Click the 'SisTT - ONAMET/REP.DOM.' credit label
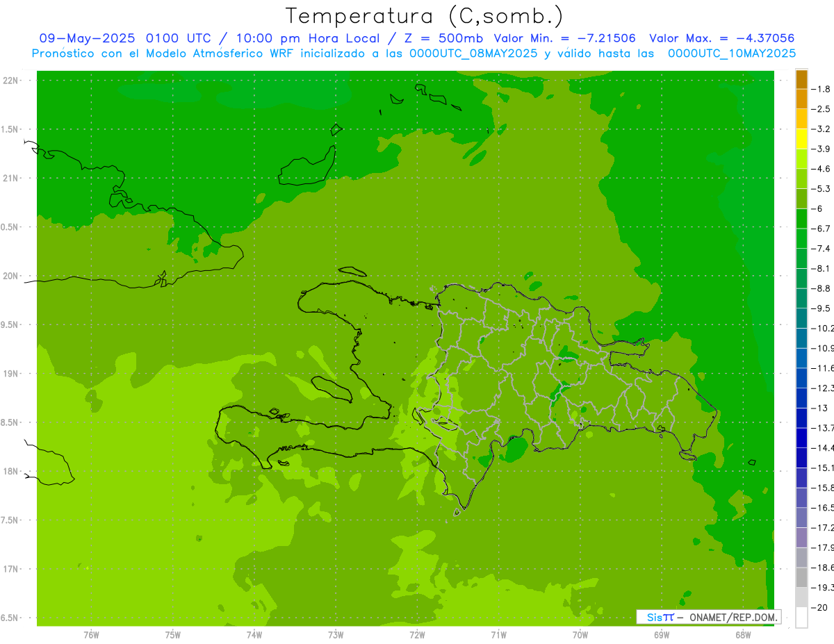834x644 pixels. (x=708, y=617)
